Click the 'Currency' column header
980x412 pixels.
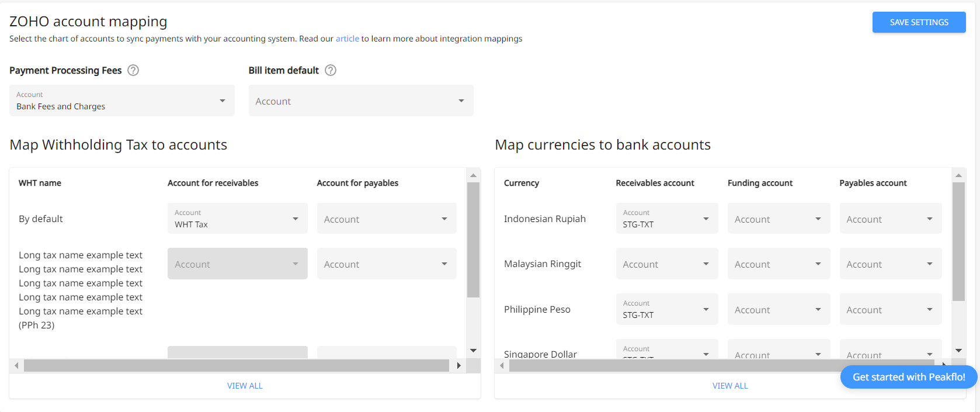[x=522, y=183]
